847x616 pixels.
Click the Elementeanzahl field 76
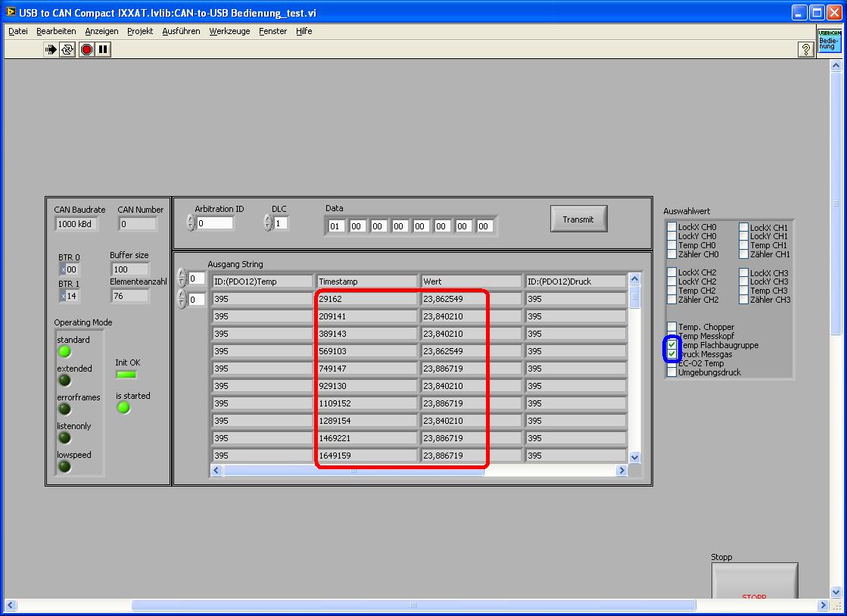pos(129,296)
